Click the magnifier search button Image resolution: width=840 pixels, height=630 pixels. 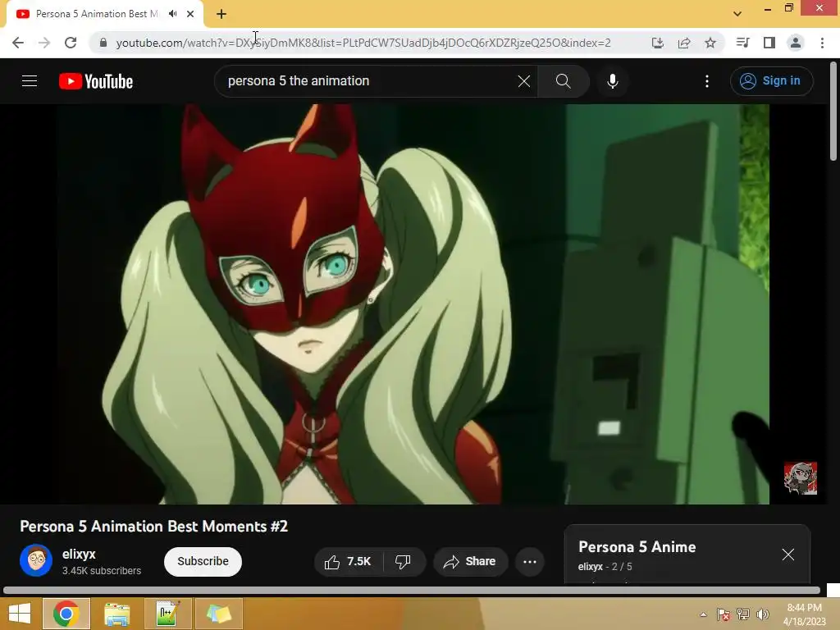click(563, 81)
